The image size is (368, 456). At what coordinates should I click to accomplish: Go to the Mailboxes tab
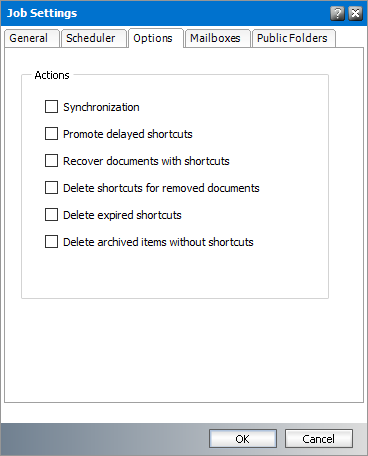[217, 38]
